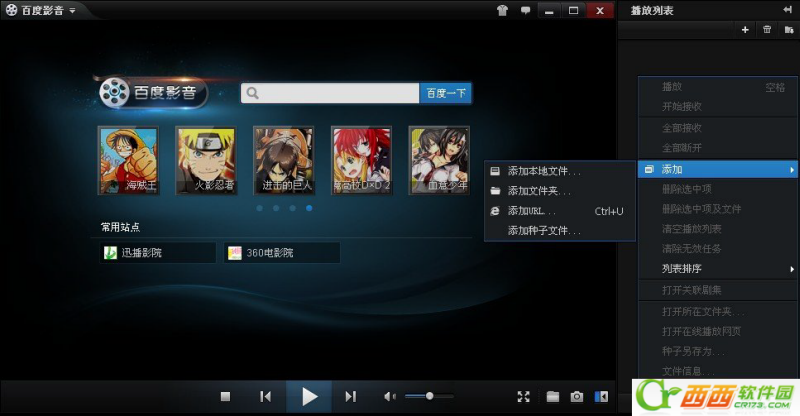
Task: Click 清除无效任务 in context menu
Action: tap(717, 249)
